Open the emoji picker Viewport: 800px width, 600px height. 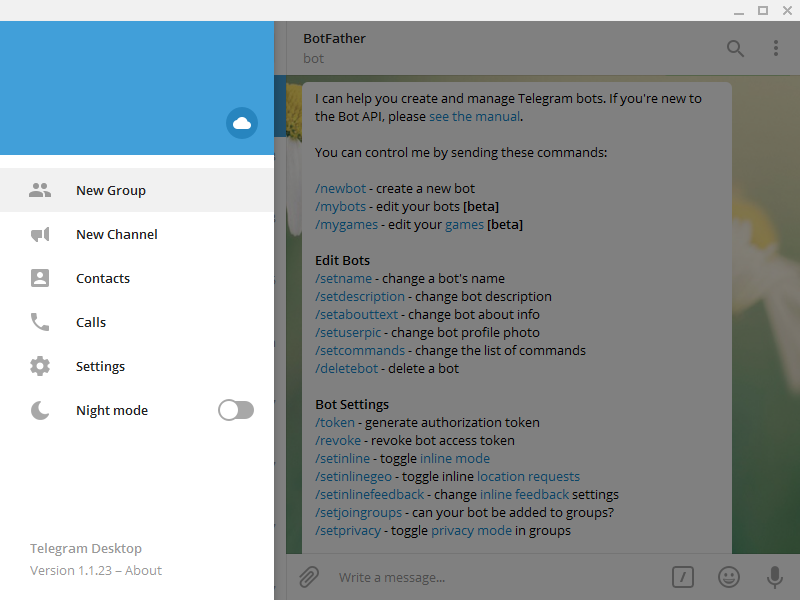click(x=729, y=577)
